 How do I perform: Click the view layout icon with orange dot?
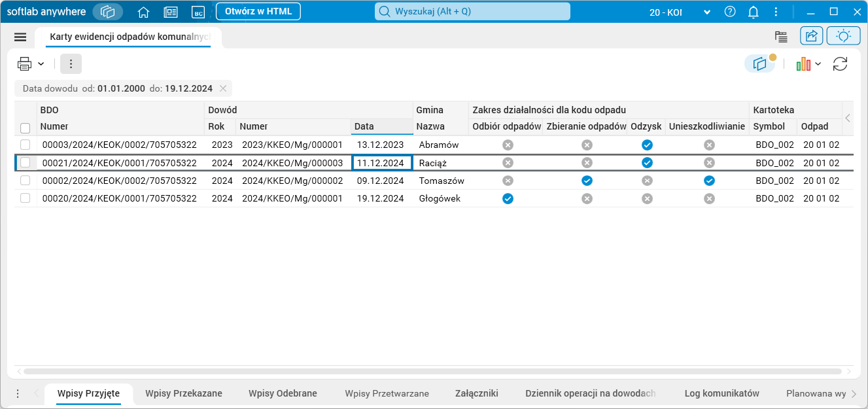coord(759,63)
